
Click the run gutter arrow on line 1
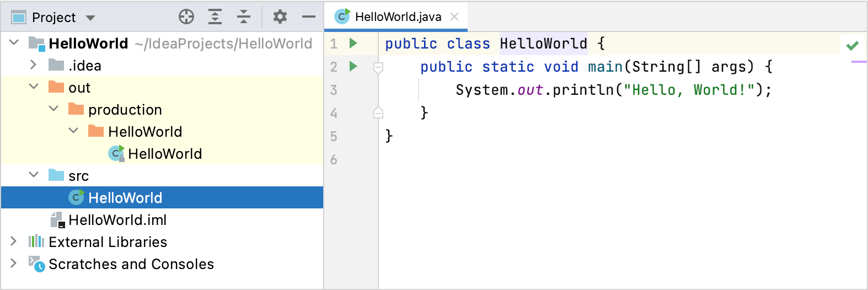pos(353,43)
